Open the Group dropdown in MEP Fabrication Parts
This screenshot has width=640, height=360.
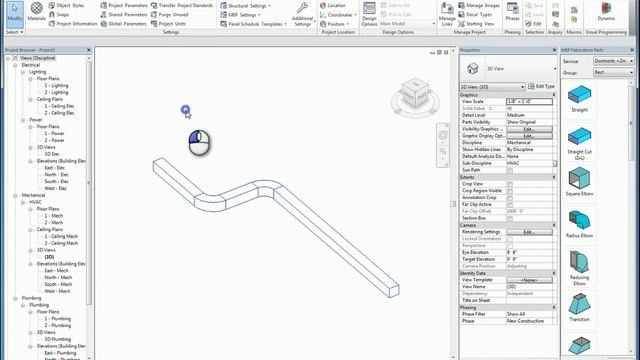click(613, 72)
